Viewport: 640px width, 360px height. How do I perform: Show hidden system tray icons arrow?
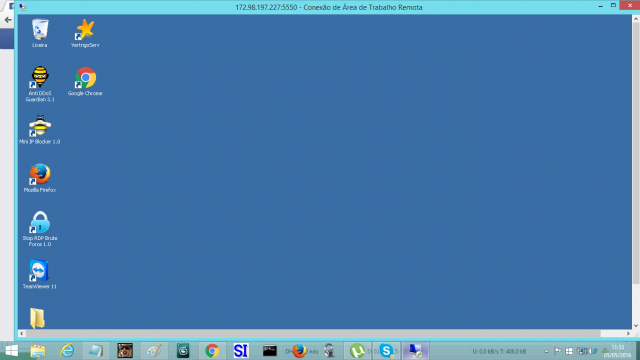click(547, 351)
